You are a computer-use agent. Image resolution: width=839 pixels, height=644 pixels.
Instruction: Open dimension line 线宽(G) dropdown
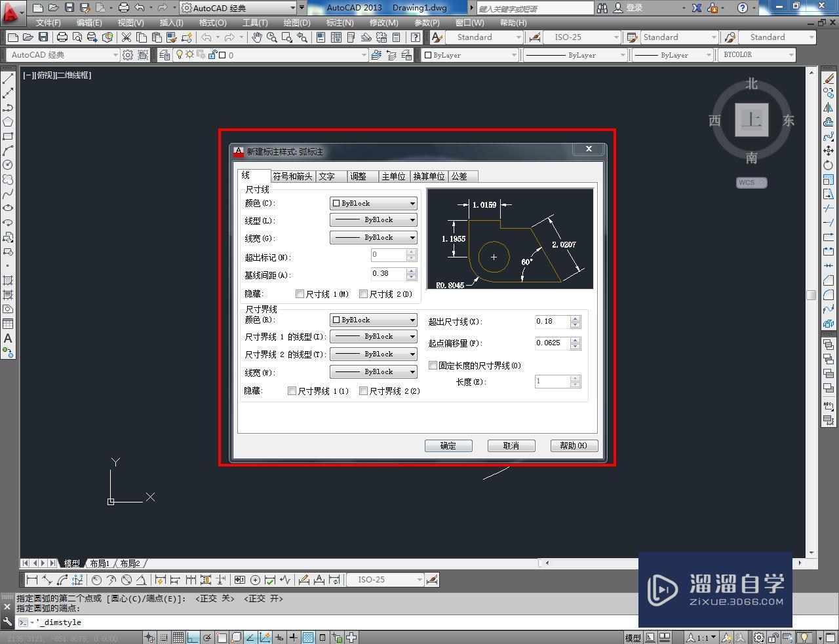pos(374,238)
